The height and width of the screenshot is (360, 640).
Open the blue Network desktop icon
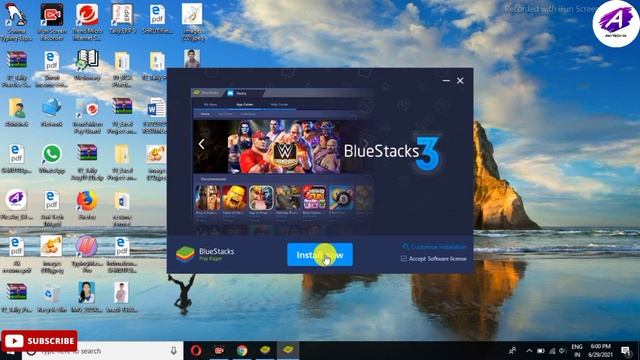52,112
